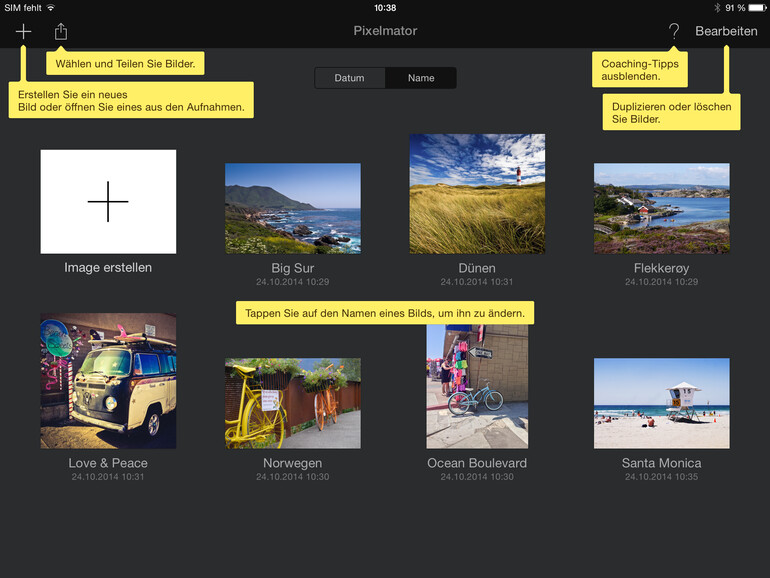Tap the 'Ocean Boulevard' name label
The width and height of the screenshot is (770, 578).
477,463
